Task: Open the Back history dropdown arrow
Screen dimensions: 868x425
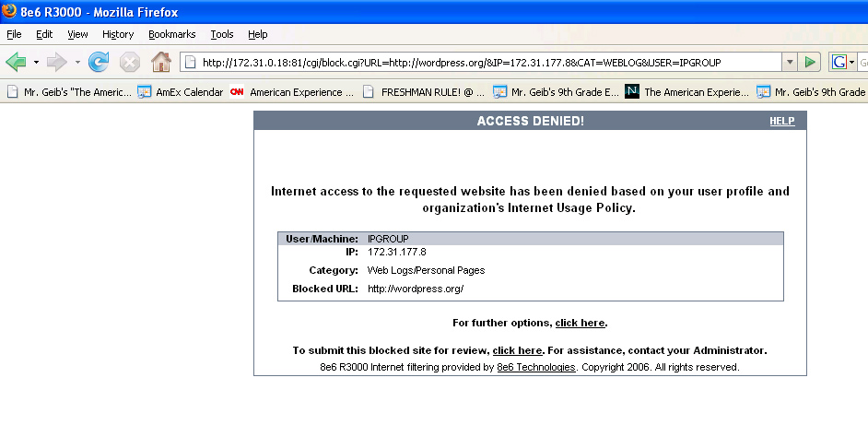Action: (36, 62)
